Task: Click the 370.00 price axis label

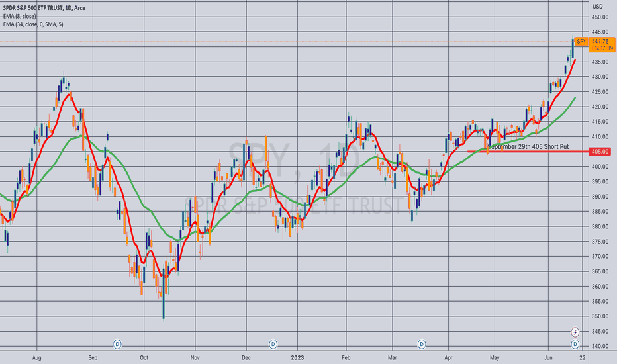Action: pos(600,256)
